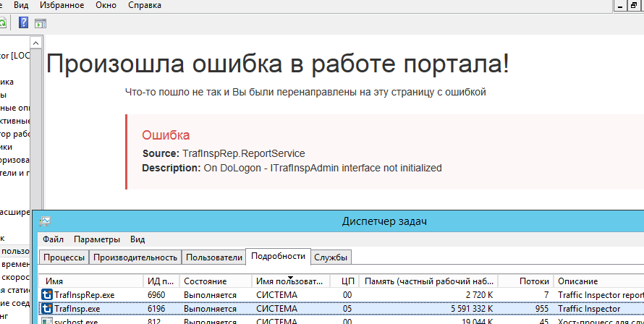Select tree item ending with 'or [LOC'
The image size is (644, 324).
14,56
